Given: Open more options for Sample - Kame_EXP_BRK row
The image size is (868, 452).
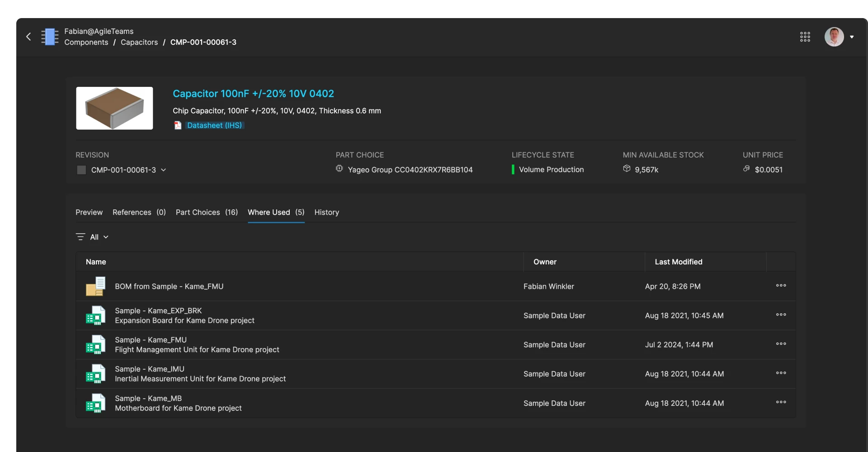Looking at the screenshot, I should (781, 315).
